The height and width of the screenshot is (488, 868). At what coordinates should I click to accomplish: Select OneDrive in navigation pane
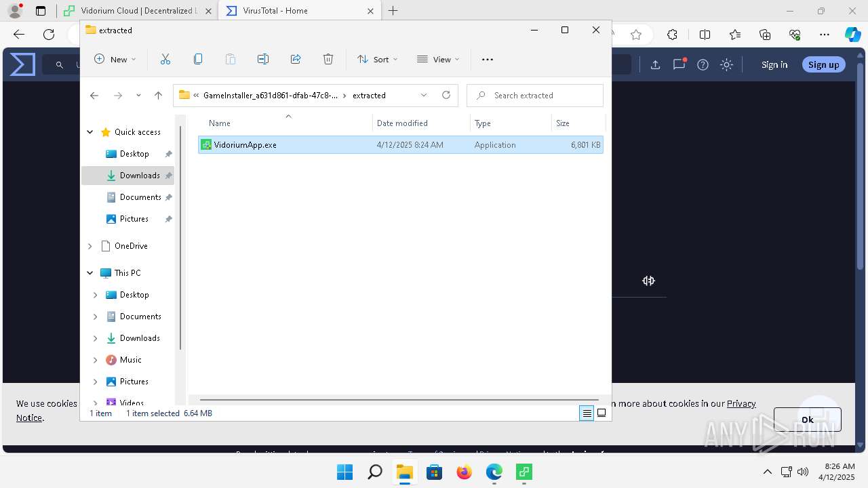[131, 246]
